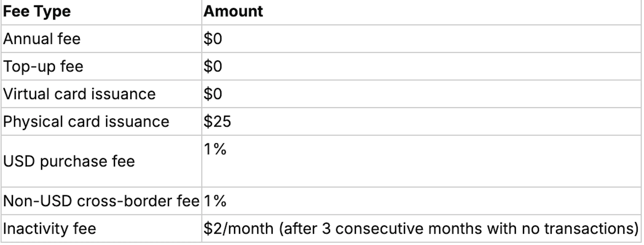Click the Amount column header
The height and width of the screenshot is (245, 644).
pos(233,12)
